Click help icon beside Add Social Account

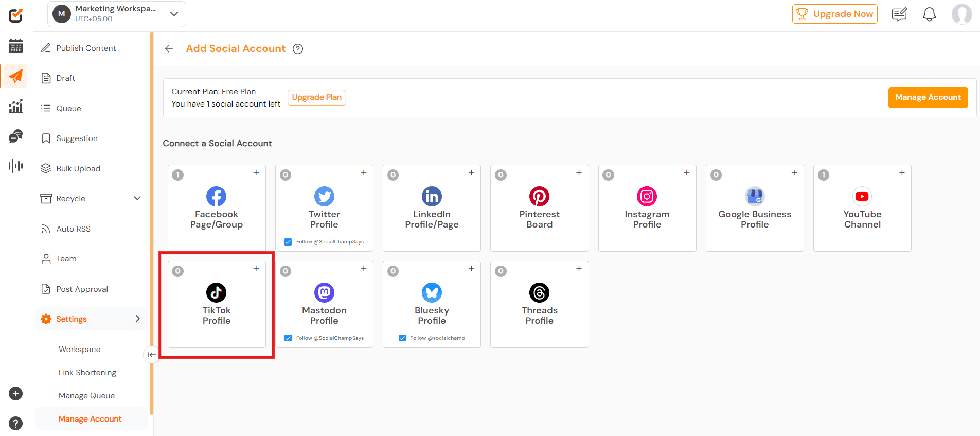coord(298,49)
